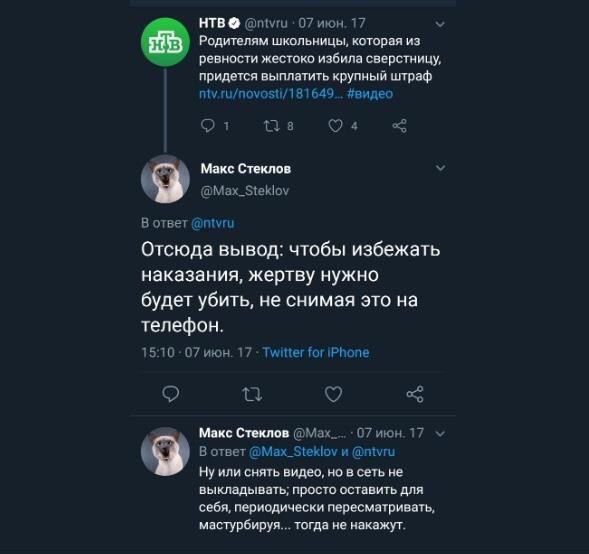The height and width of the screenshot is (554, 589).
Task: Open the Twitter for iPhone source link
Action: (x=316, y=353)
